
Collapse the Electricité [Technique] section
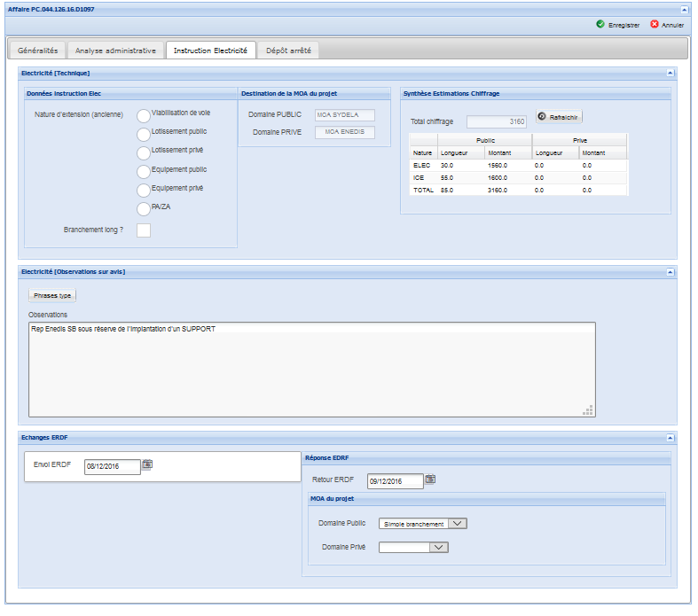click(x=670, y=73)
